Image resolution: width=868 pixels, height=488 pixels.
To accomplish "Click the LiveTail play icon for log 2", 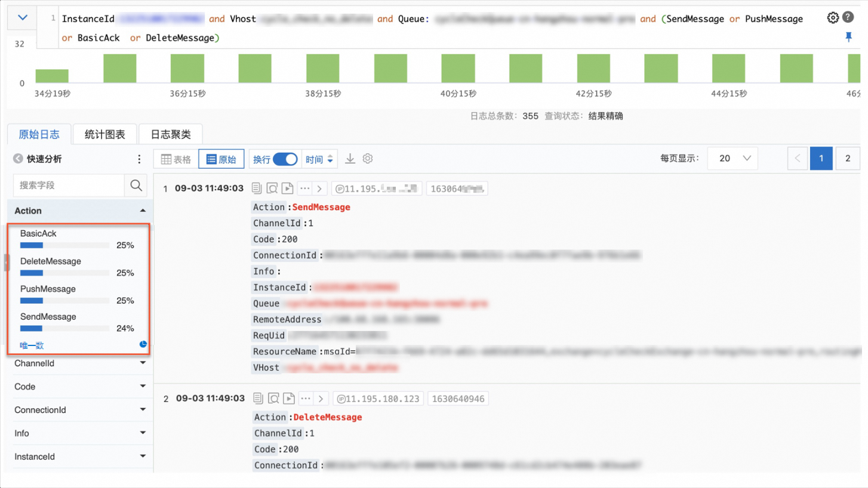I will [x=289, y=398].
